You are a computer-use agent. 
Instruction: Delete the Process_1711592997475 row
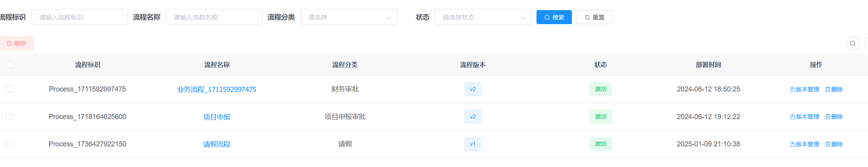point(834,90)
